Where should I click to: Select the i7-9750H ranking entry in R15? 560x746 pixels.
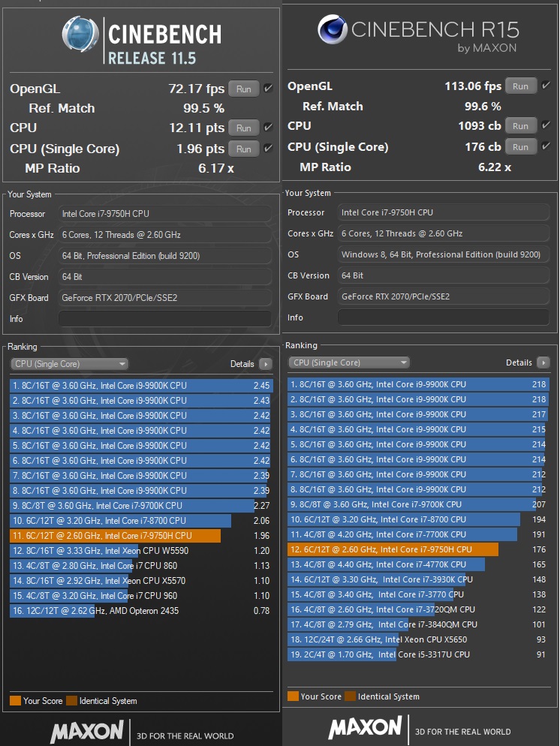pos(393,549)
